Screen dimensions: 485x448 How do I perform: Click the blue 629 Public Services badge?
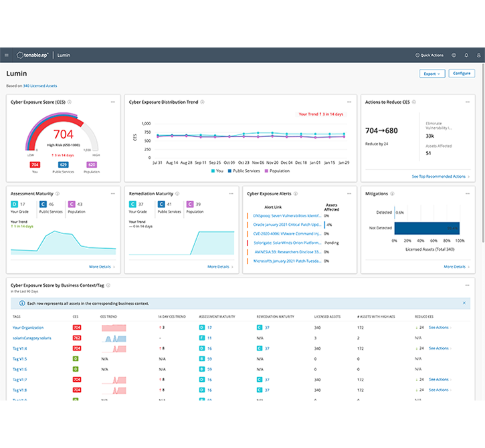(63, 164)
